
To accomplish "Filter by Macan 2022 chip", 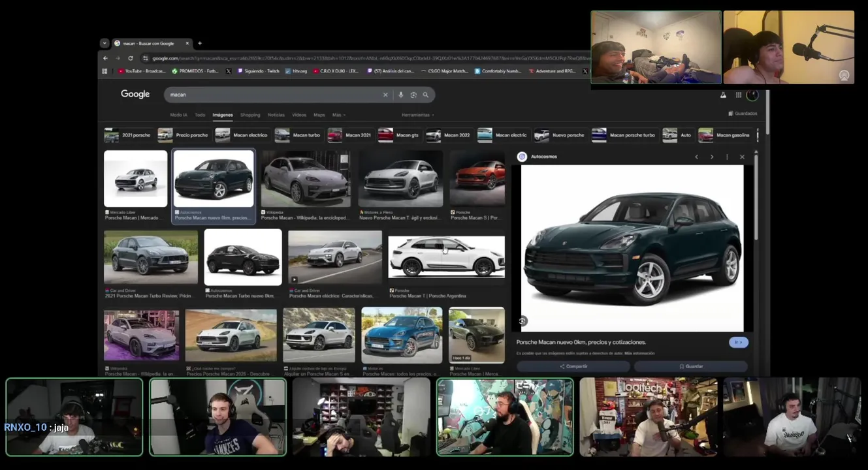I will (449, 135).
